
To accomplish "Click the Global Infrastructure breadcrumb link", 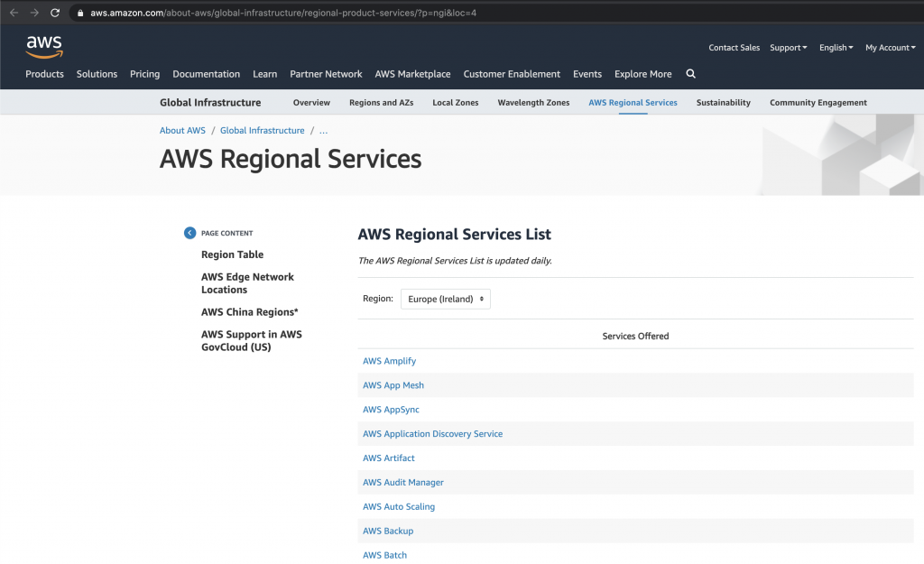I will [262, 130].
